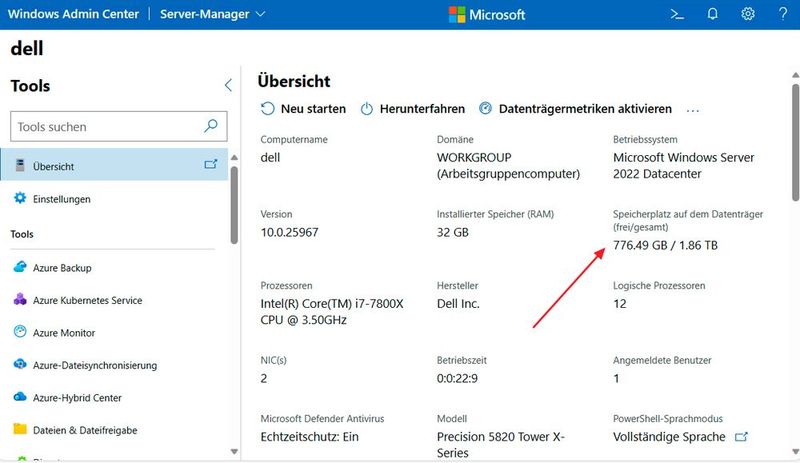The width and height of the screenshot is (800, 463).
Task: Click the Azure Monitor gauge icon
Action: [20, 332]
